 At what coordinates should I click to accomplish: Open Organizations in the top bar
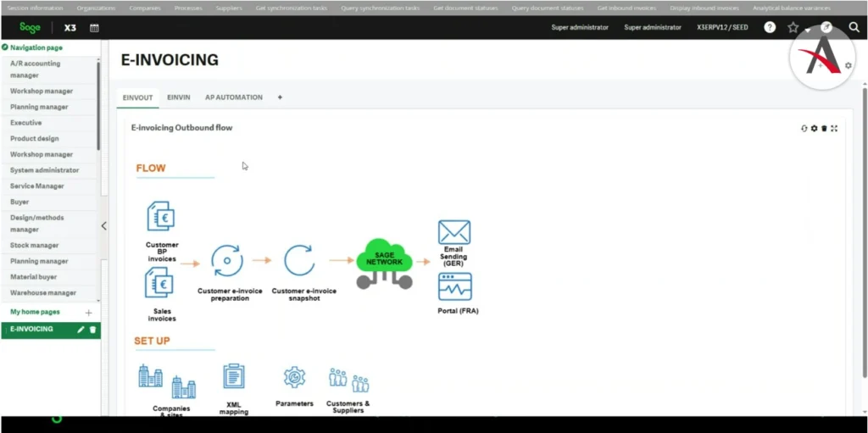pos(97,8)
